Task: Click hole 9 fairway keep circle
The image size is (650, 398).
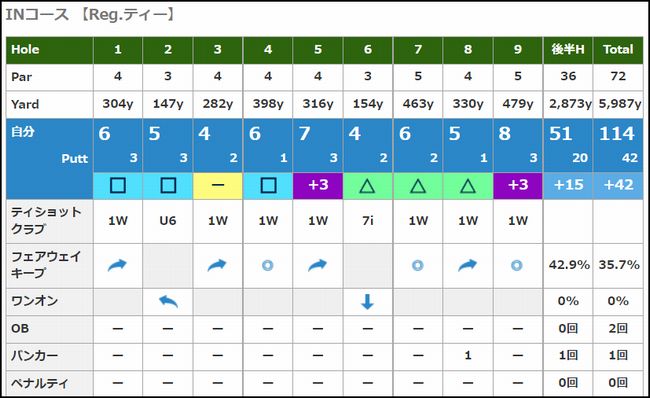Action: coord(517,265)
